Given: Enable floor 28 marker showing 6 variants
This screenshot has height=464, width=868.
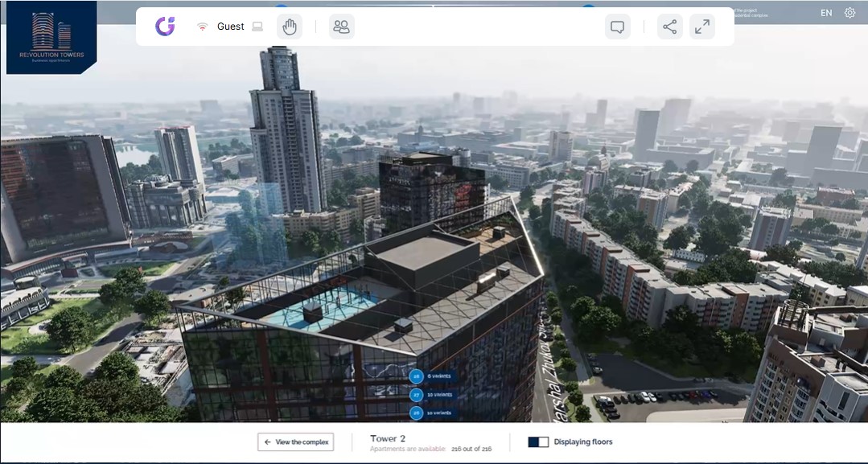Looking at the screenshot, I should pyautogui.click(x=416, y=376).
